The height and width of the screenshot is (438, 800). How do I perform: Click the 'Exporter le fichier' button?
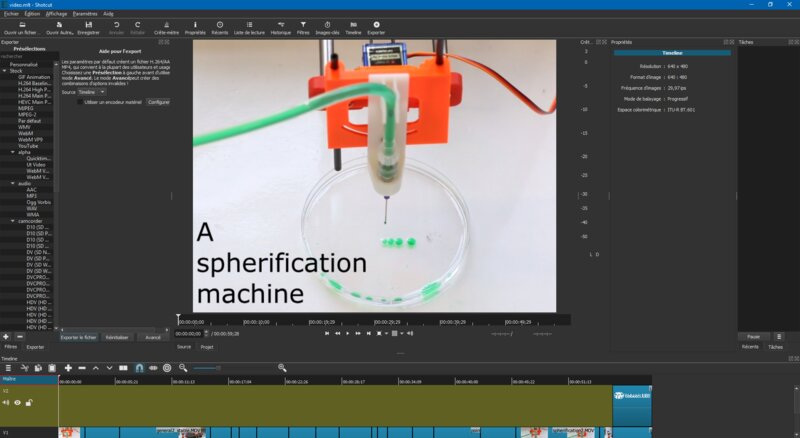point(78,337)
